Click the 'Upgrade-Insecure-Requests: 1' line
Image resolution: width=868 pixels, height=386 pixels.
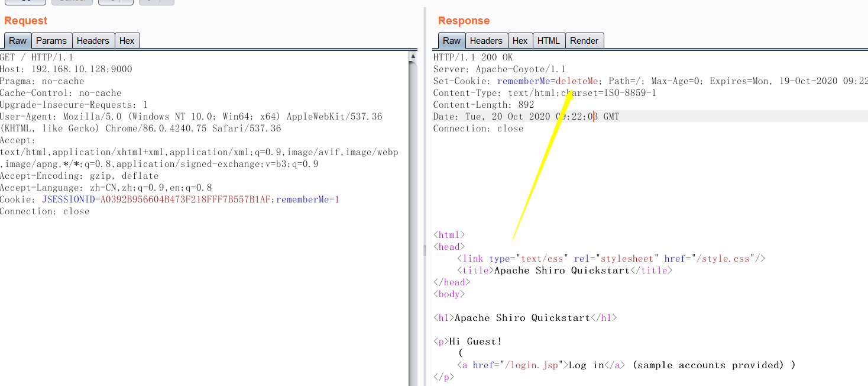[74, 105]
